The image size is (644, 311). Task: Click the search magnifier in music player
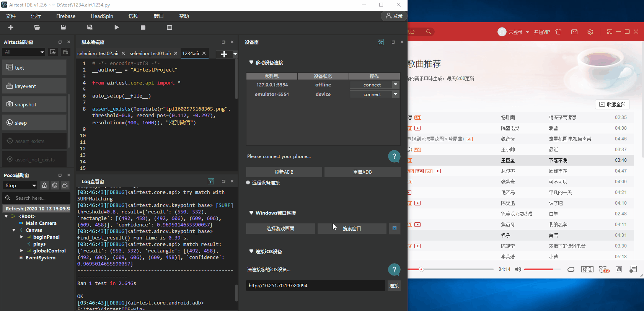pos(429,32)
